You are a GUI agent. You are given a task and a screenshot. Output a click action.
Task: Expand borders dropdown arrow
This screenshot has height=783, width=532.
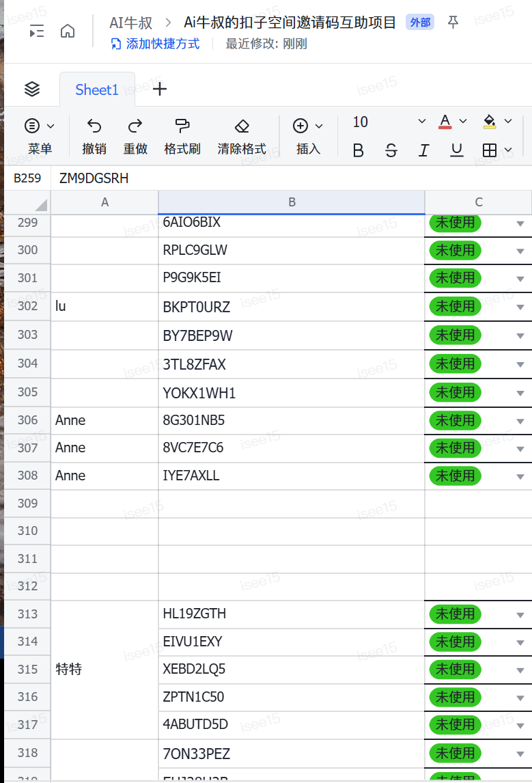click(x=508, y=150)
